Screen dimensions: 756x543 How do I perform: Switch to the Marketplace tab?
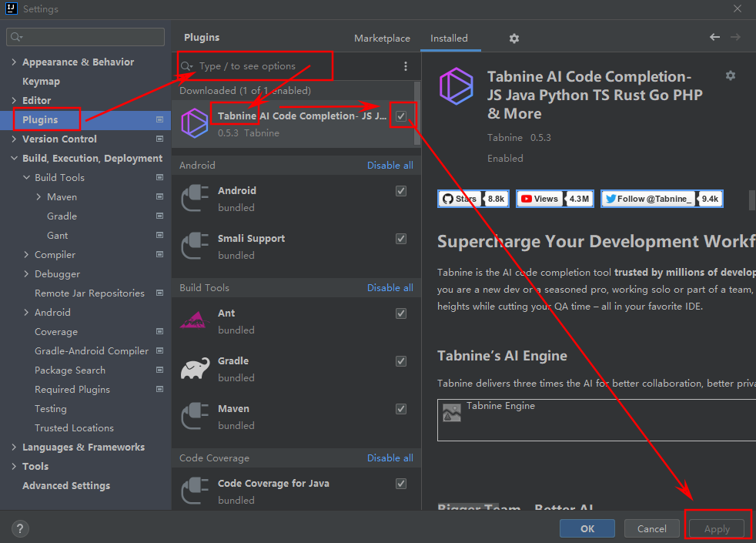382,38
